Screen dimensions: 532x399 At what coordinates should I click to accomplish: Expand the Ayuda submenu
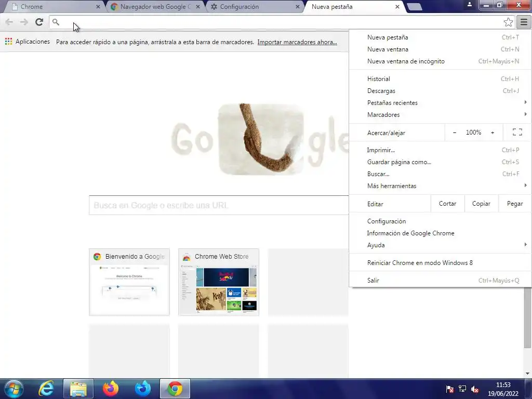[440, 245]
